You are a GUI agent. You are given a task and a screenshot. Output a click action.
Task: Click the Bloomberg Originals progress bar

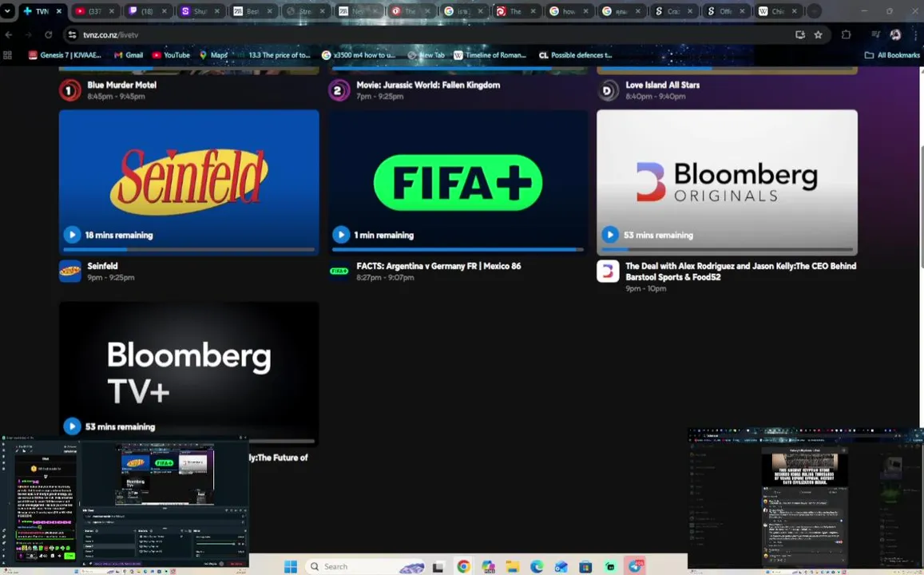pyautogui.click(x=728, y=249)
